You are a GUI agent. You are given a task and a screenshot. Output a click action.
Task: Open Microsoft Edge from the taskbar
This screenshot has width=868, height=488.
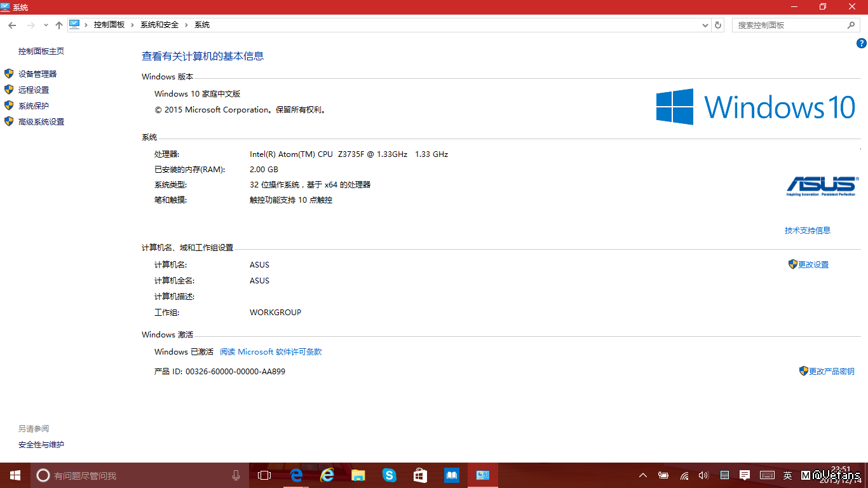click(296, 475)
